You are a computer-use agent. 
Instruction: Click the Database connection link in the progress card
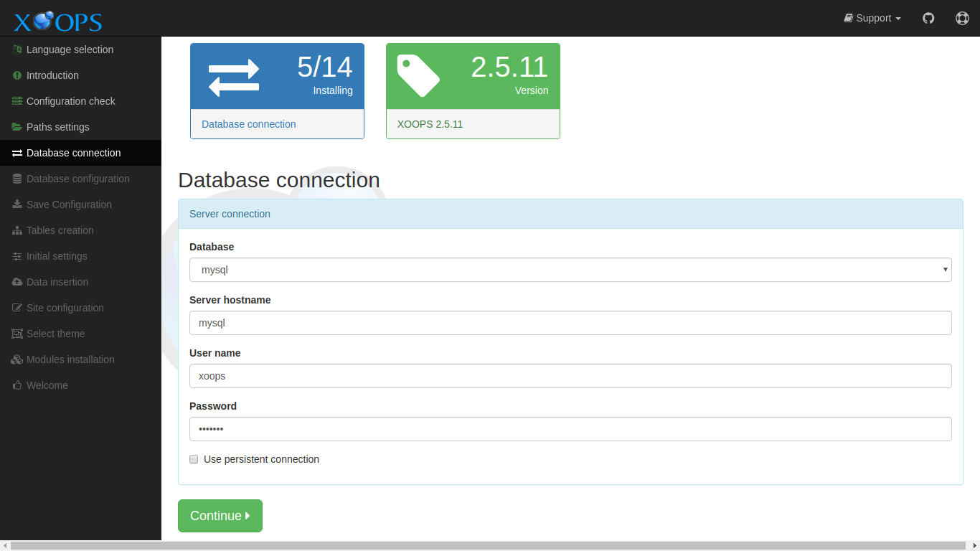[x=248, y=124]
